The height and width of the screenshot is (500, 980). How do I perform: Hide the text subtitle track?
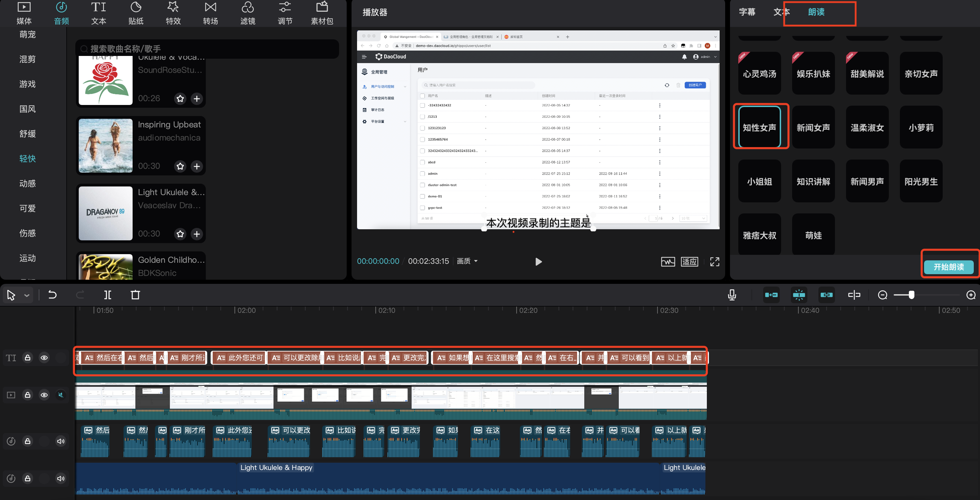[44, 358]
